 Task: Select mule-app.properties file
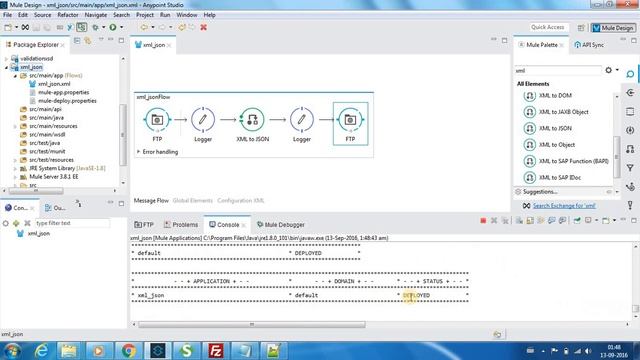coord(63,93)
